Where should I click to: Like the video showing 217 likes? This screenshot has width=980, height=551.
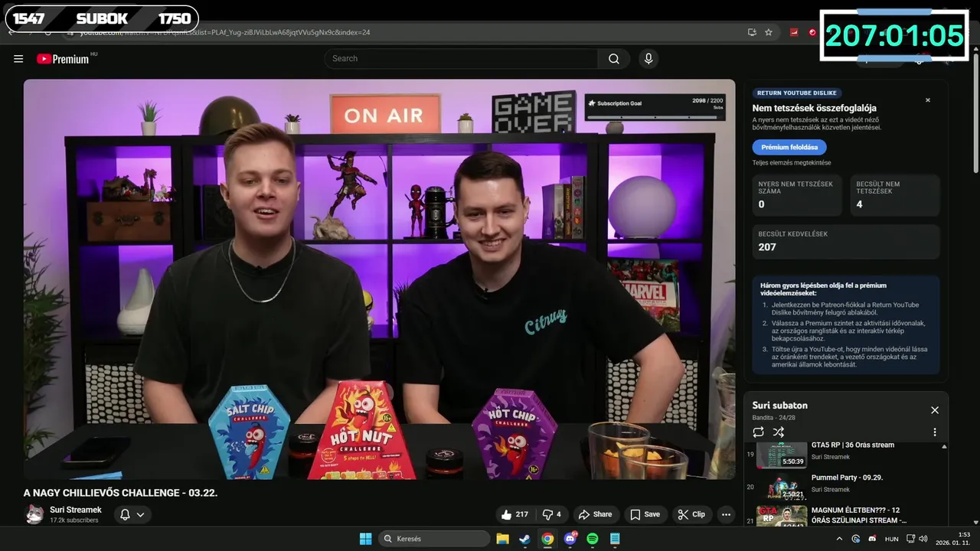(514, 514)
